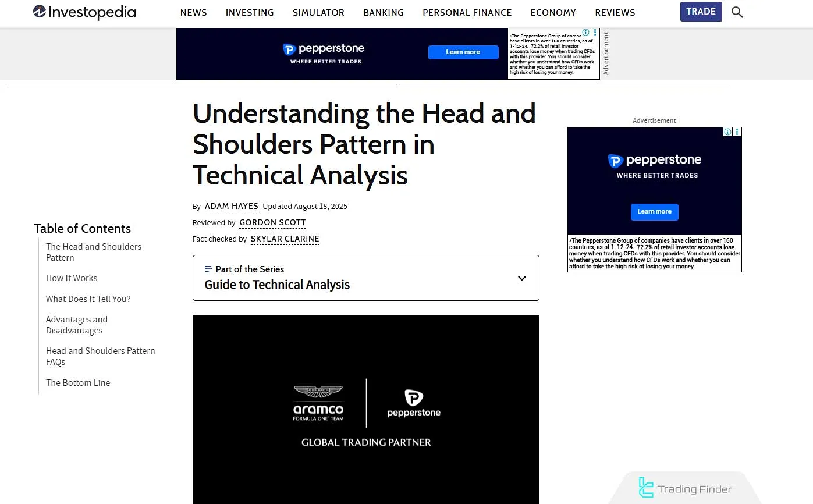Click the TRADE button

(701, 11)
